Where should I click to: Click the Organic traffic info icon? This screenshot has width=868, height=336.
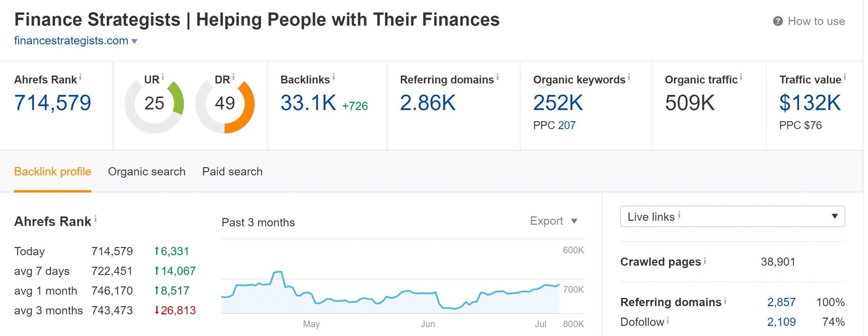click(x=740, y=77)
